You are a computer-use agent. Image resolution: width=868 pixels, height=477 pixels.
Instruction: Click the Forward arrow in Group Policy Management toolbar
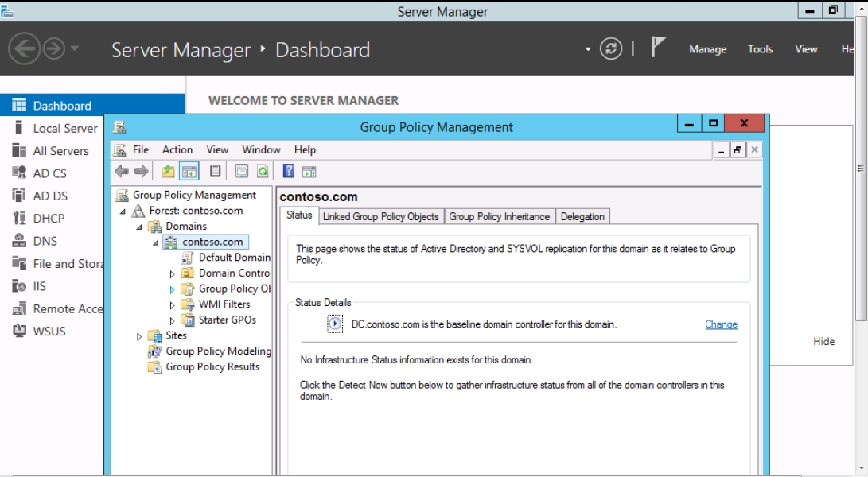(141, 172)
